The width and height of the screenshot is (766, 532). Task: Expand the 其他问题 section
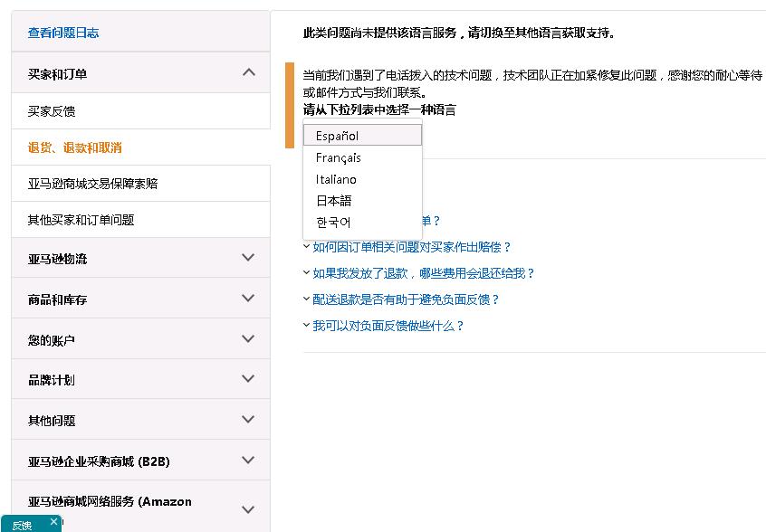249,420
